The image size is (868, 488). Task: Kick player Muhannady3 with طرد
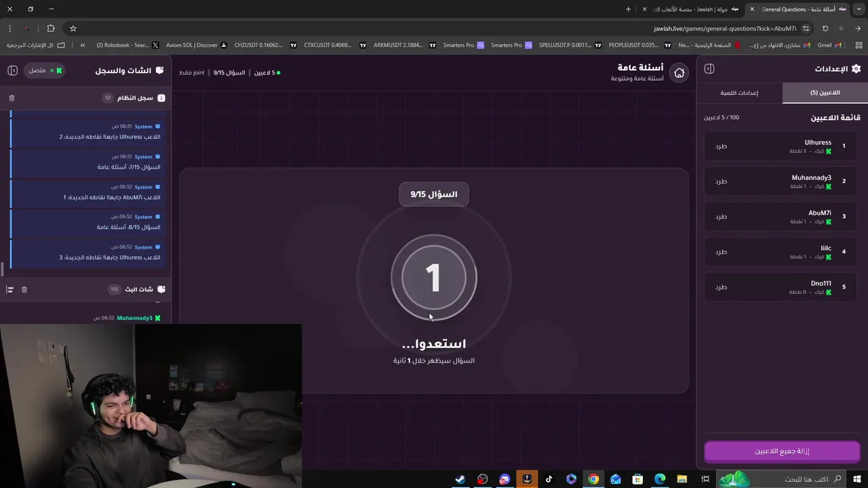721,181
